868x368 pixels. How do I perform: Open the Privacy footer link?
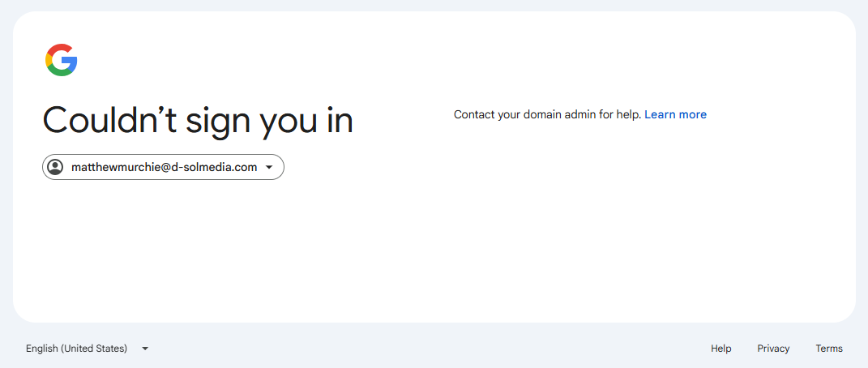[x=773, y=349]
